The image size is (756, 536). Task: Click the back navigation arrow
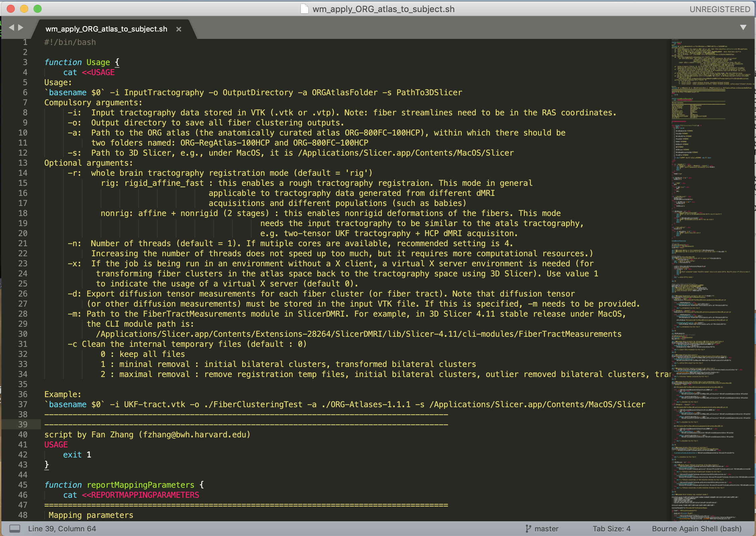(x=12, y=28)
